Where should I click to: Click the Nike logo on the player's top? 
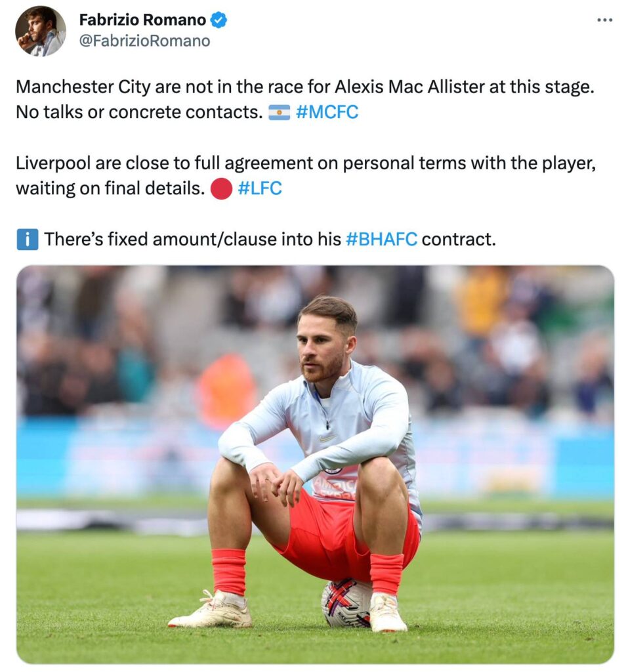click(327, 437)
